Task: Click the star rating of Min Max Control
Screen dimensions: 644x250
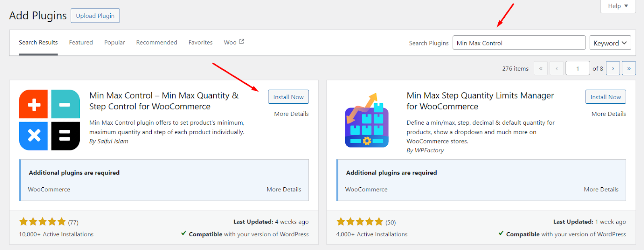Action: point(42,221)
